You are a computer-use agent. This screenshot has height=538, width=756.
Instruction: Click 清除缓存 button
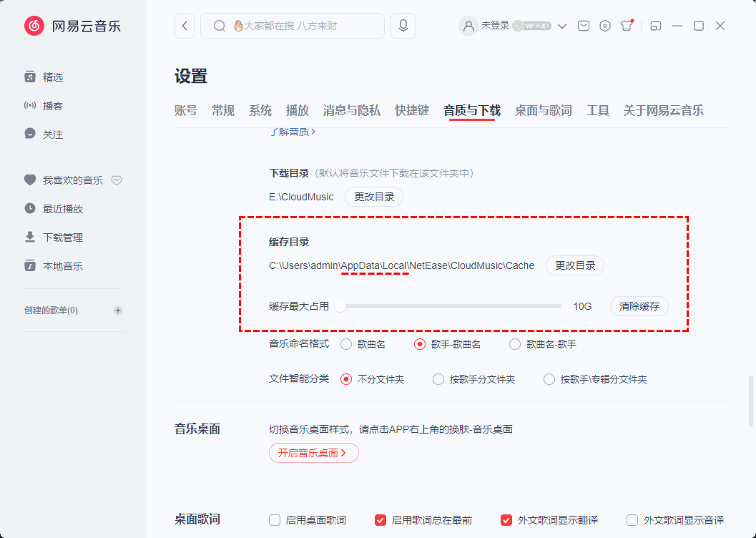click(639, 306)
